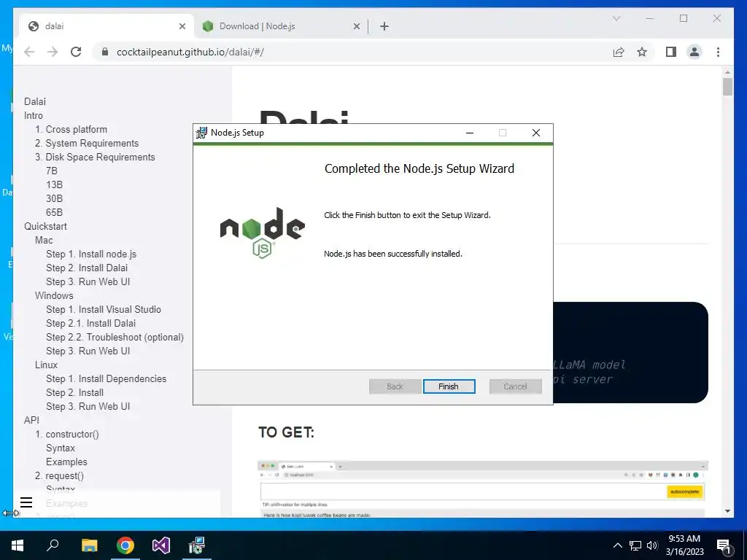Bookmark this tab with star icon

tap(642, 52)
